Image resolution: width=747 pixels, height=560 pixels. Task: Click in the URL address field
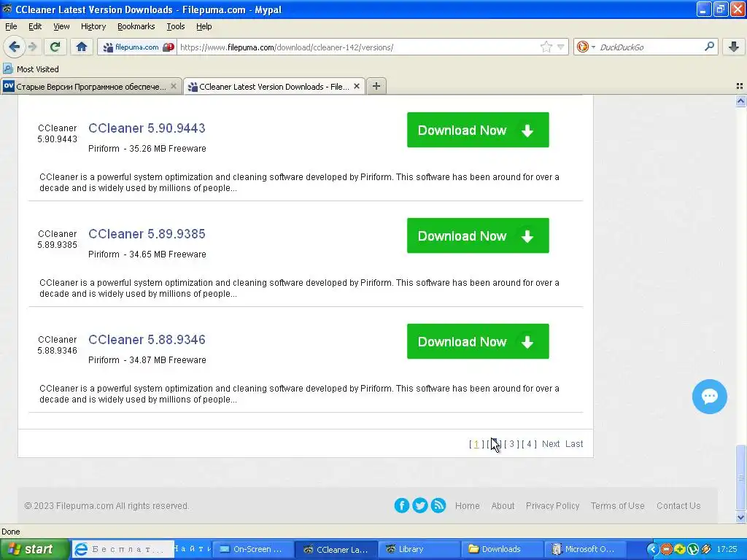(x=357, y=47)
